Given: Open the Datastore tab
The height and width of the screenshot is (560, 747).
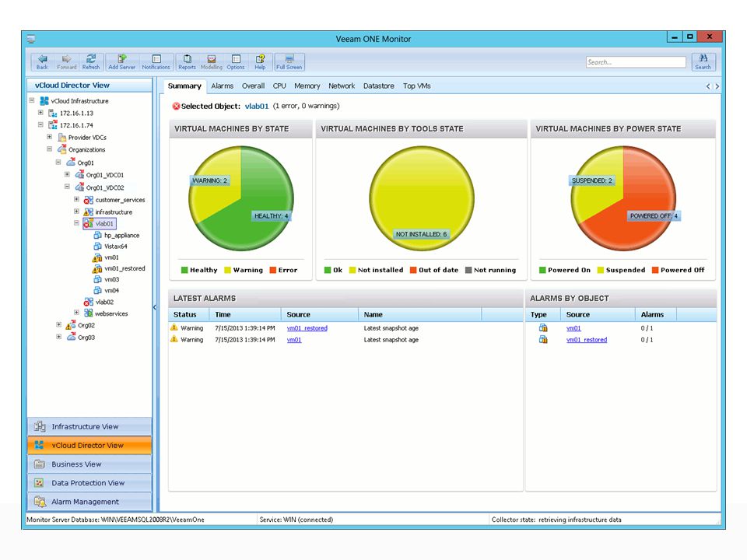Looking at the screenshot, I should click(x=379, y=86).
